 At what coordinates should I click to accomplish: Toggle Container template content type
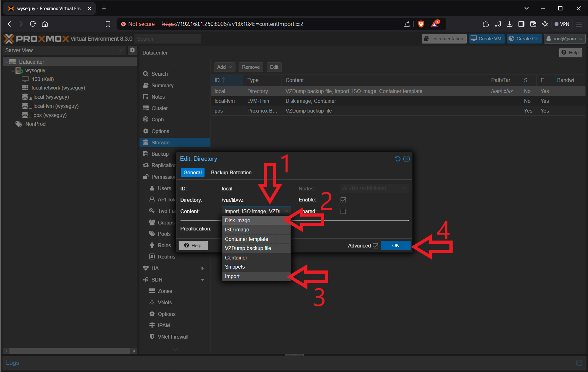tap(256, 239)
